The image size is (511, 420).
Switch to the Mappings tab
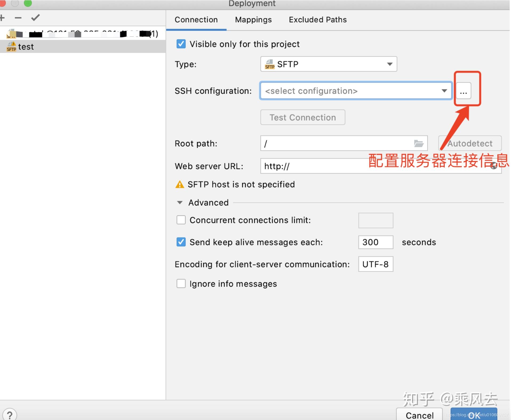click(x=253, y=20)
